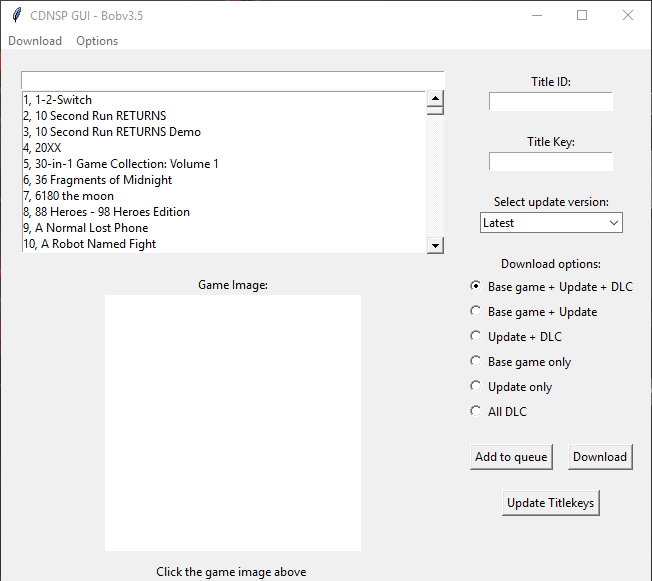Screen dimensions: 652x581
Task: Select 'All DLC' radio button
Action: 499,411
